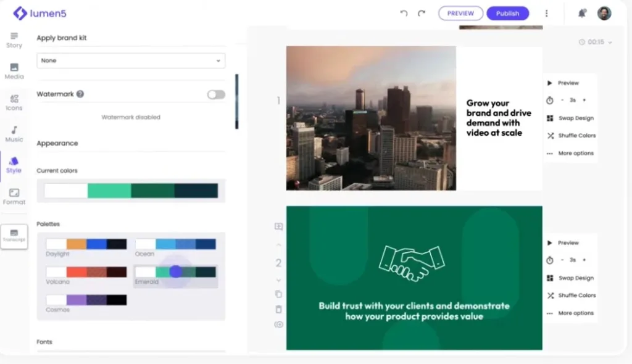Click the PREVIEW button

coord(460,14)
